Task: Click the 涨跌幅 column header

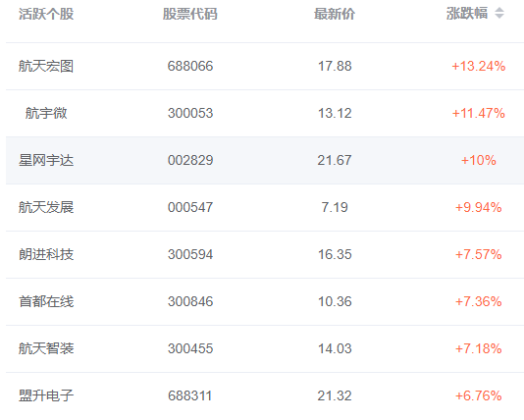Action: [x=467, y=14]
